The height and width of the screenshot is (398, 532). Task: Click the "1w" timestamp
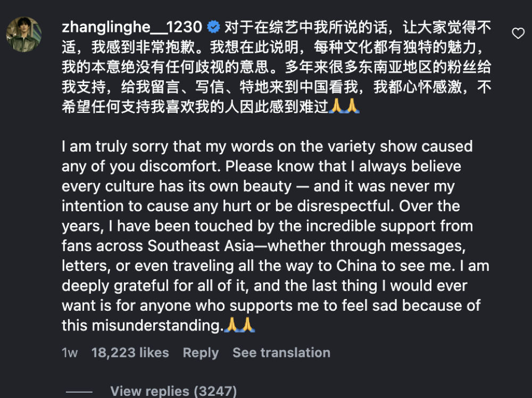70,352
